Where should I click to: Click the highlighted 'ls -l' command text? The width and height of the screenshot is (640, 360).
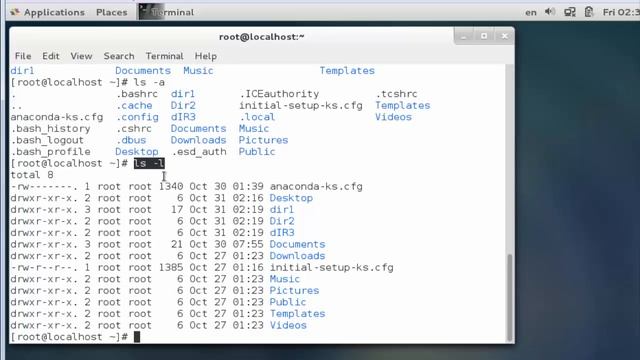click(x=149, y=163)
